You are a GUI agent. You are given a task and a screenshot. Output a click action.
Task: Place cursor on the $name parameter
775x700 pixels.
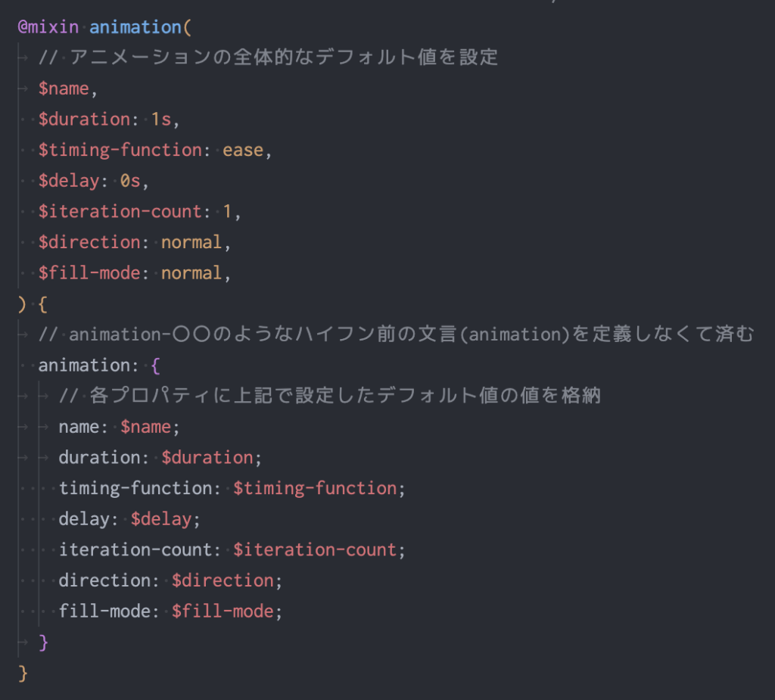[64, 89]
